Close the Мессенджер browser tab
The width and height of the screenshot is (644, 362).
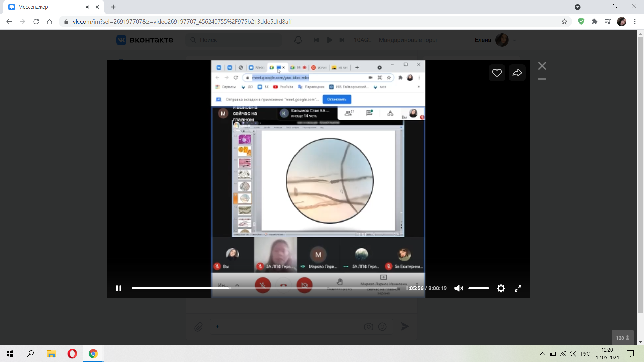point(97,7)
